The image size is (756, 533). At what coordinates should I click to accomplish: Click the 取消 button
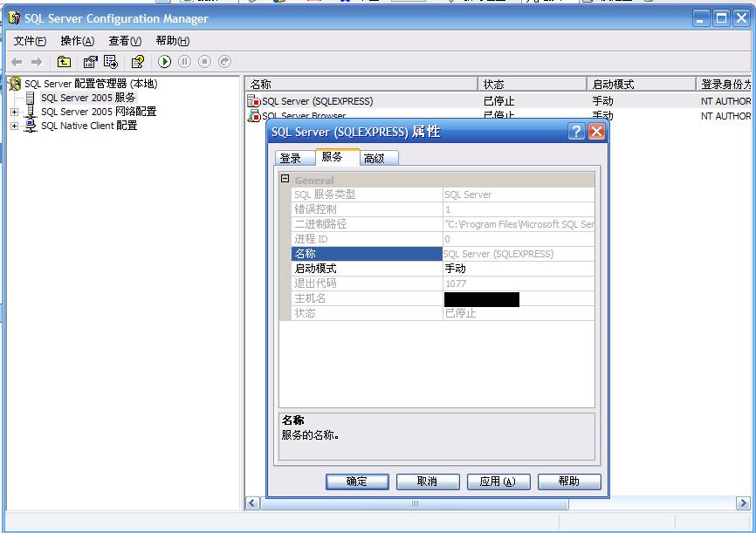click(x=428, y=482)
